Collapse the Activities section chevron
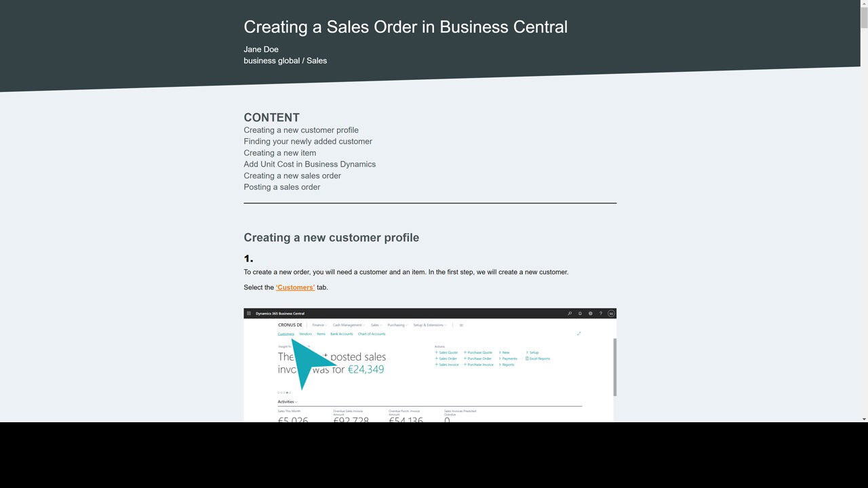This screenshot has height=488, width=868. [x=296, y=402]
